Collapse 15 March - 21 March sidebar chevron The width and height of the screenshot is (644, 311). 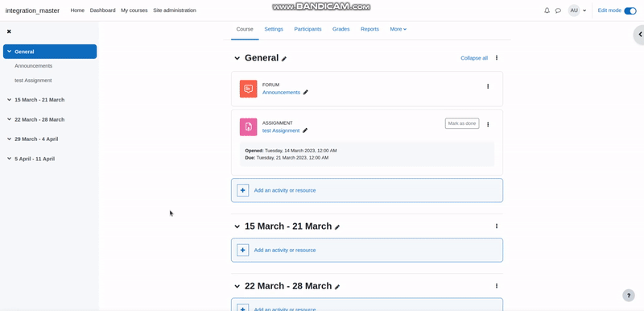click(9, 100)
